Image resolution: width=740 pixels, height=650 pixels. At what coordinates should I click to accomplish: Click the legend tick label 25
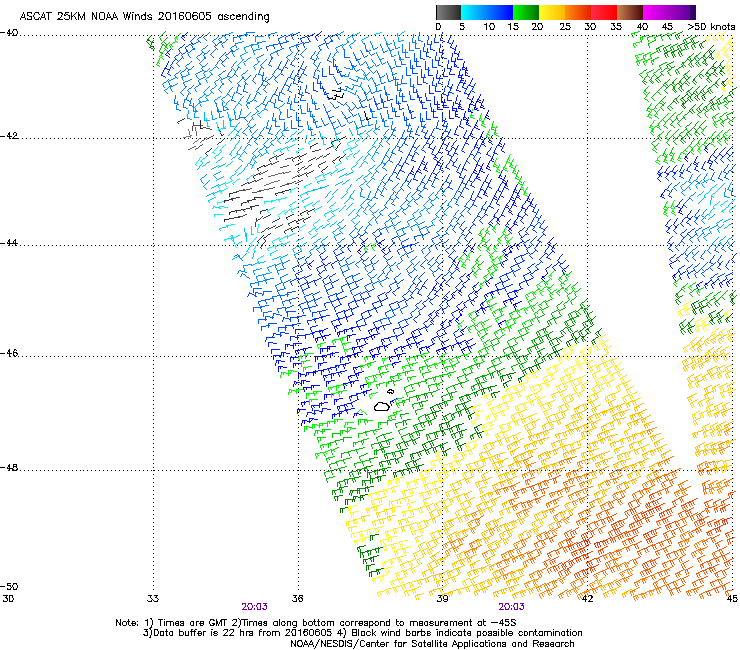coord(565,27)
